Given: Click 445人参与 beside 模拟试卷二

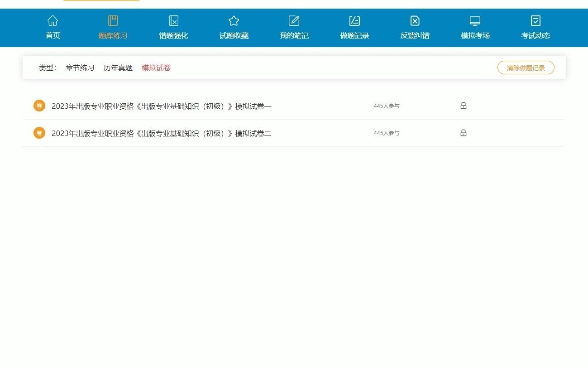Looking at the screenshot, I should click(387, 133).
